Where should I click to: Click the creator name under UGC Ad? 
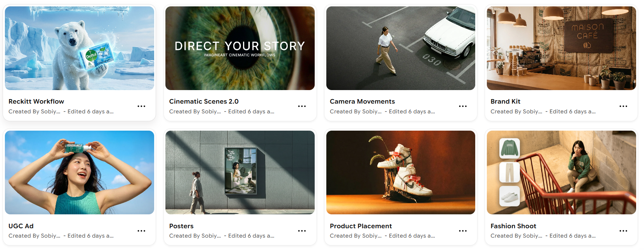35,236
